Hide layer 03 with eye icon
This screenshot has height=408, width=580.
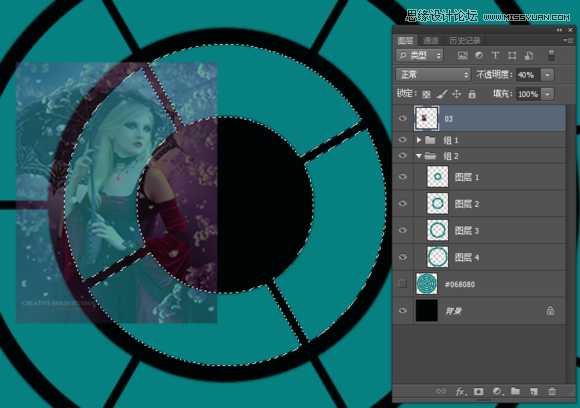(x=403, y=118)
